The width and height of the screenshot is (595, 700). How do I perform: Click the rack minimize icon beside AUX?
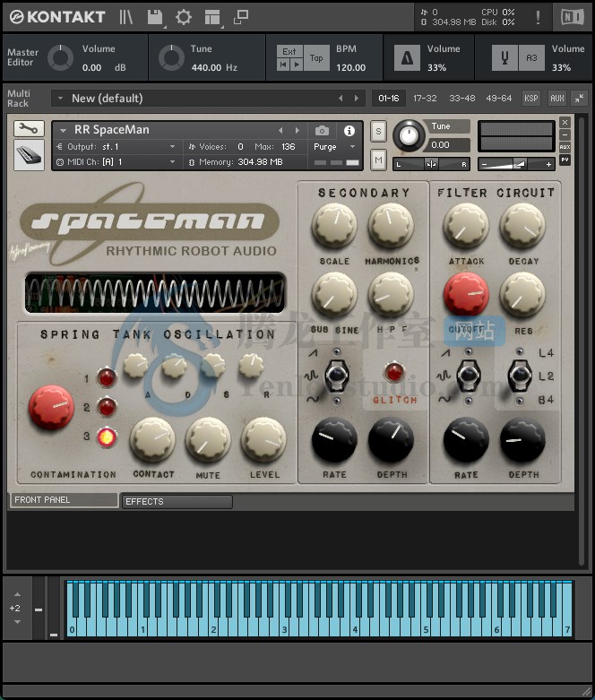tap(580, 99)
